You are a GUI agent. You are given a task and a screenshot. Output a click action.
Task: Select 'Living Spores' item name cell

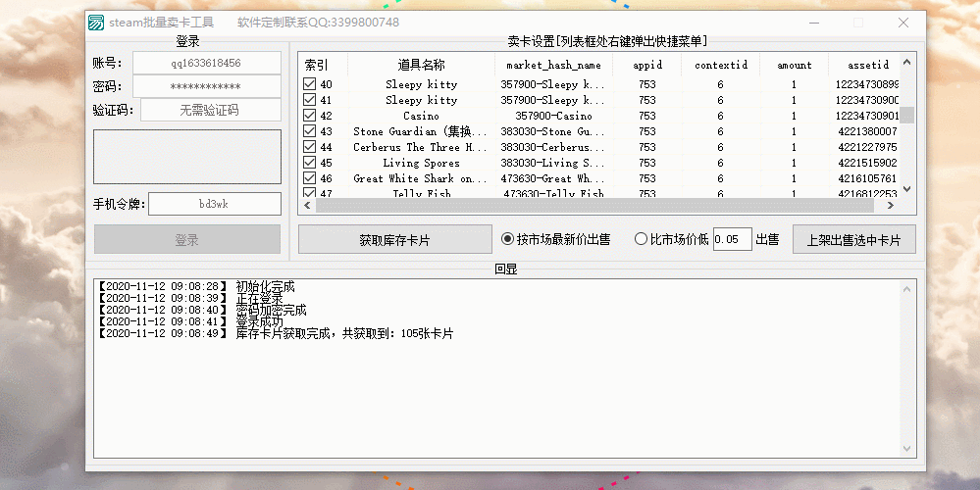pyautogui.click(x=421, y=163)
